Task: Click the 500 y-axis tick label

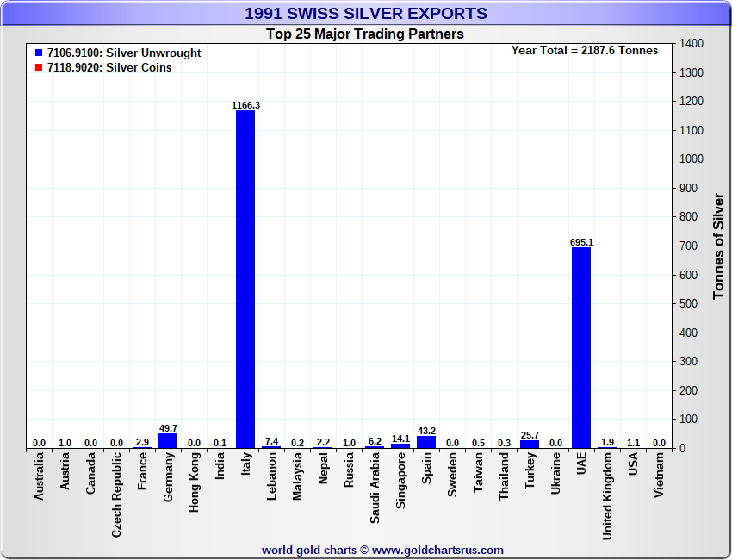Action: [689, 303]
